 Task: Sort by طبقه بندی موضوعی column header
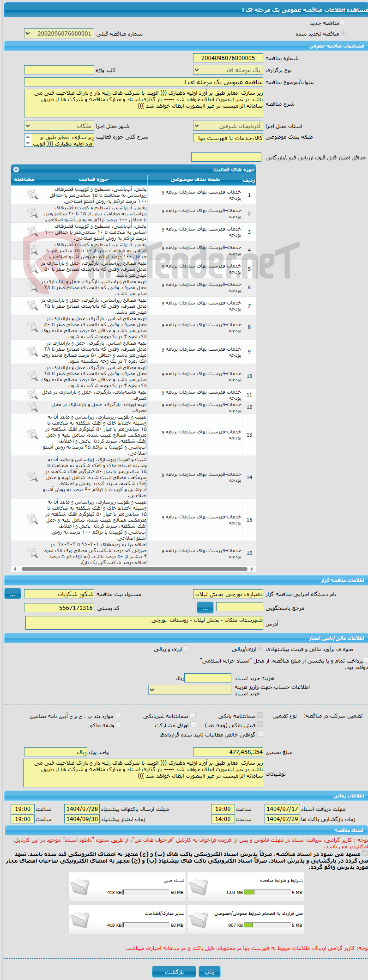[195, 179]
